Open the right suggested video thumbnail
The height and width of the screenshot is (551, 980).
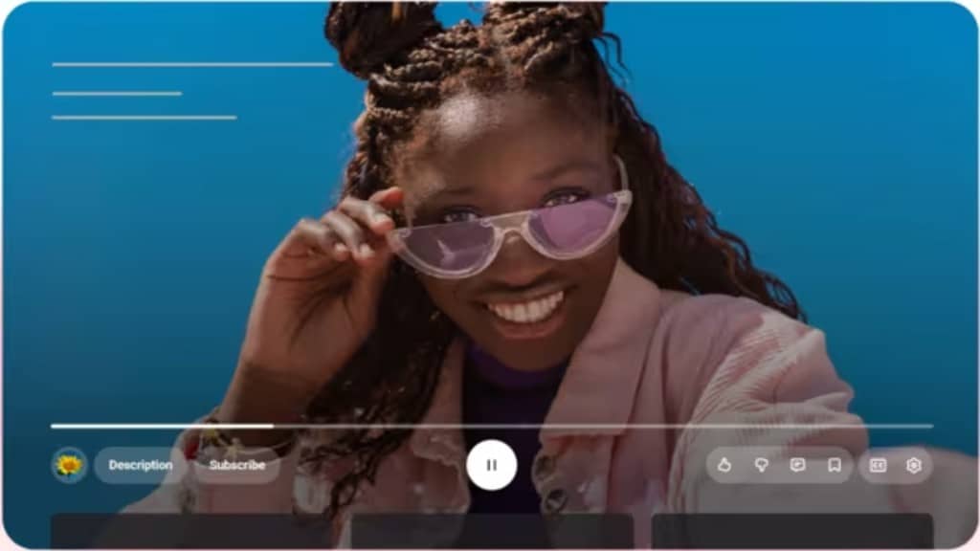(792, 531)
